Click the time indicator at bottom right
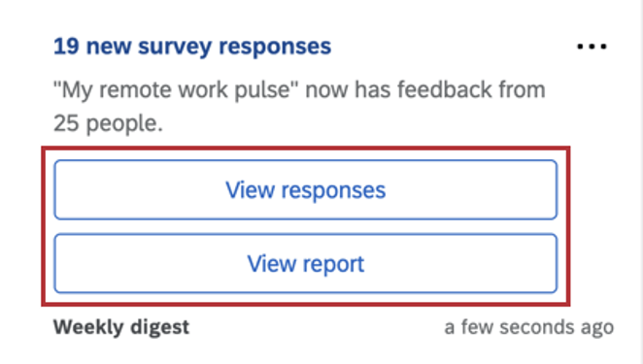 (529, 327)
